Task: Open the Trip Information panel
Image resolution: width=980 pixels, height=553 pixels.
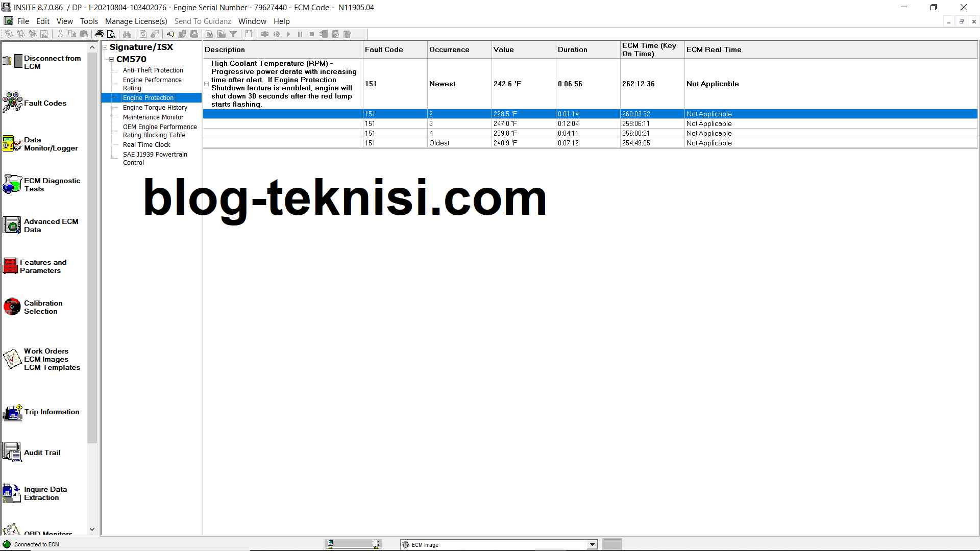Action: click(x=12, y=413)
